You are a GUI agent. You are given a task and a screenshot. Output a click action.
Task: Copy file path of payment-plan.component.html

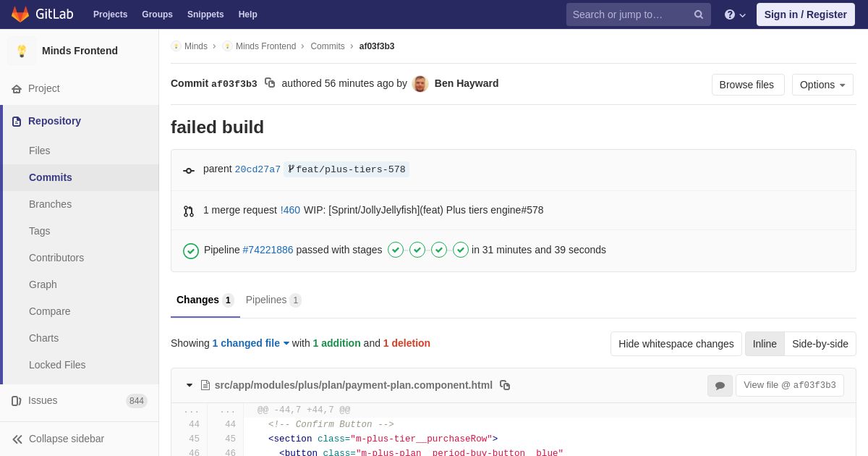click(505, 385)
